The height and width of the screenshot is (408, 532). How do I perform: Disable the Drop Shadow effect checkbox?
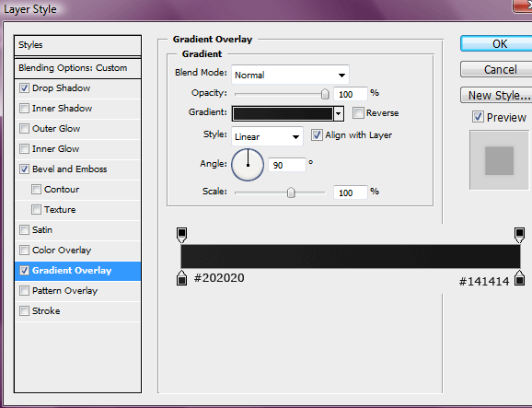pyautogui.click(x=24, y=87)
